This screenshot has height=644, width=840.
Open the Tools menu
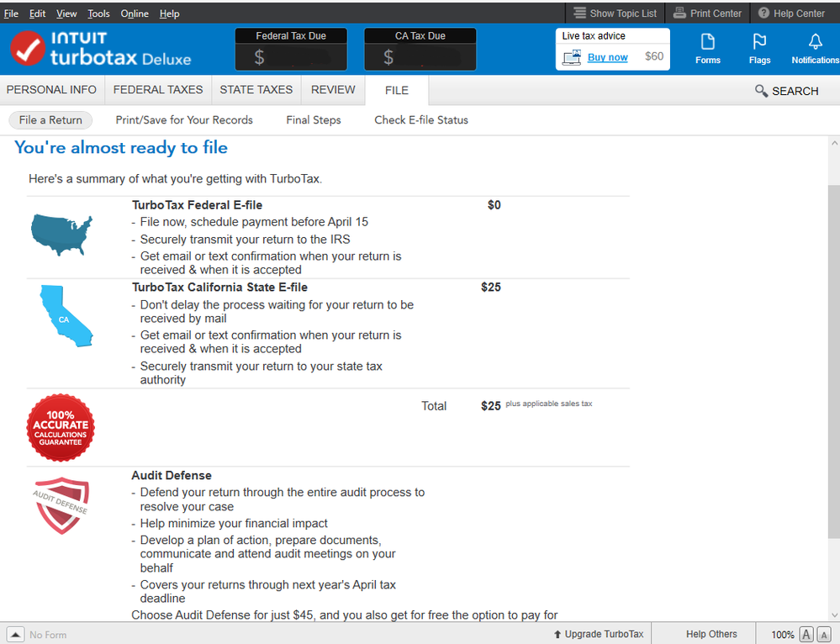98,13
